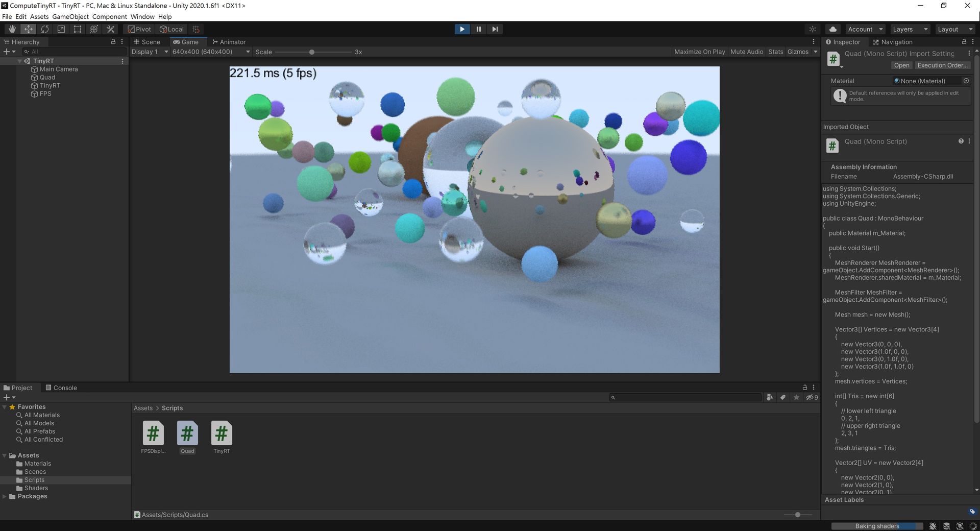This screenshot has height=531, width=980.
Task: Toggle Stats overlay
Action: [x=775, y=52]
